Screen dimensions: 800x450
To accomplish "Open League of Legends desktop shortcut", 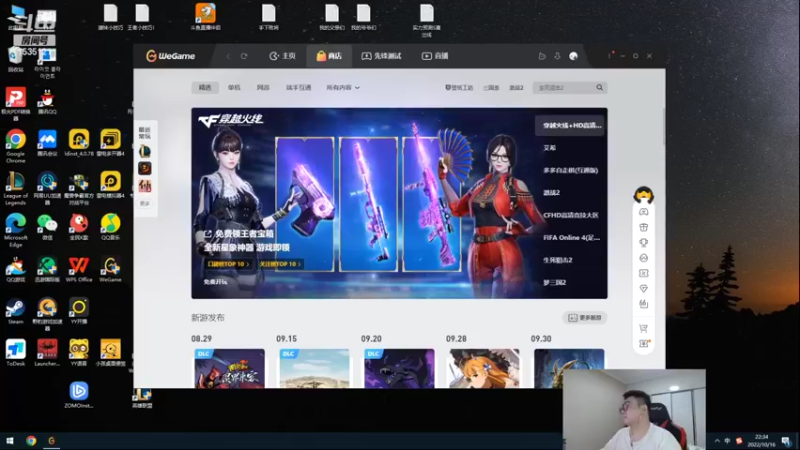I will tap(16, 188).
